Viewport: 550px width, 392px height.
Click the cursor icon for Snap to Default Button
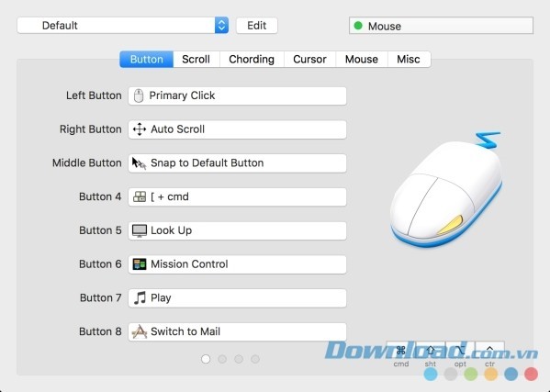tap(139, 163)
